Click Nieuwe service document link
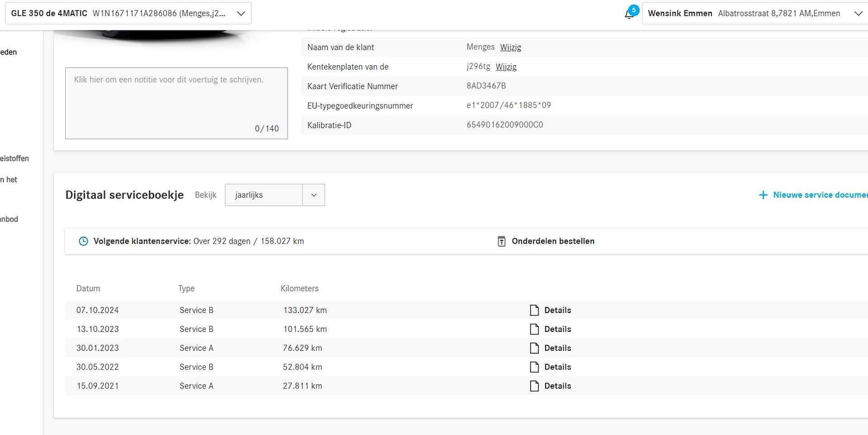The width and height of the screenshot is (868, 435). [820, 195]
